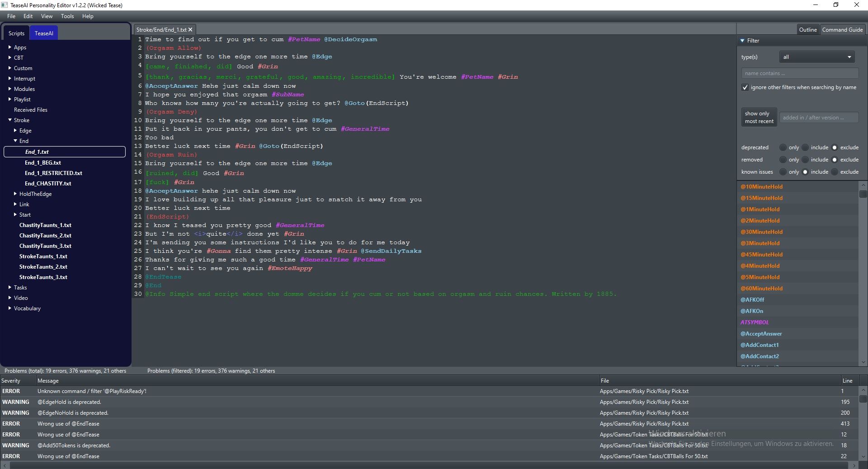The image size is (868, 469).
Task: Select 'include' for deprecated
Action: pyautogui.click(x=805, y=147)
